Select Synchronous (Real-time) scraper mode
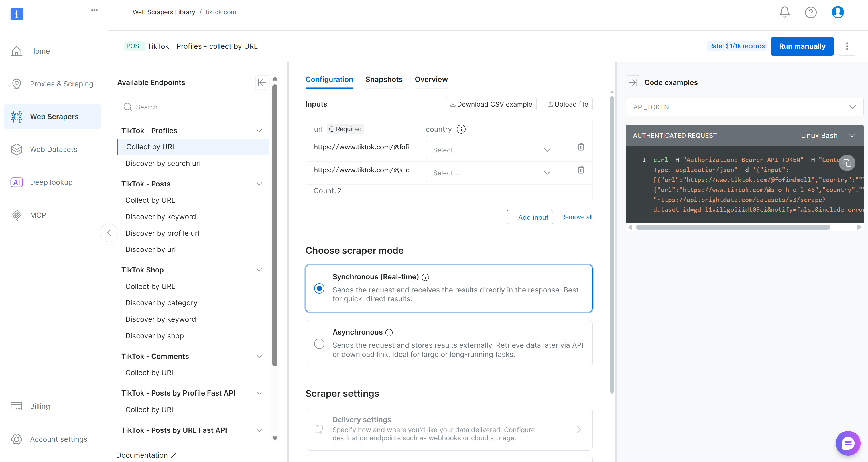The height and width of the screenshot is (462, 868). coord(319,288)
